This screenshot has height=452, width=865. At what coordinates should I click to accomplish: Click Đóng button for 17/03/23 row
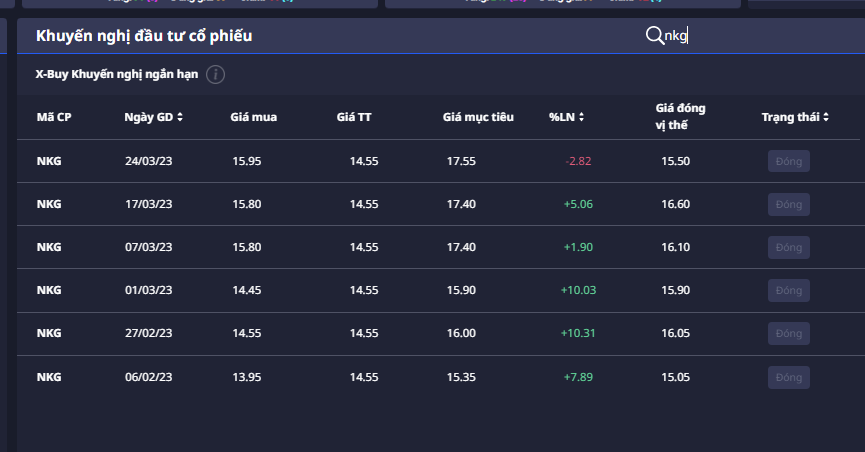click(x=788, y=204)
